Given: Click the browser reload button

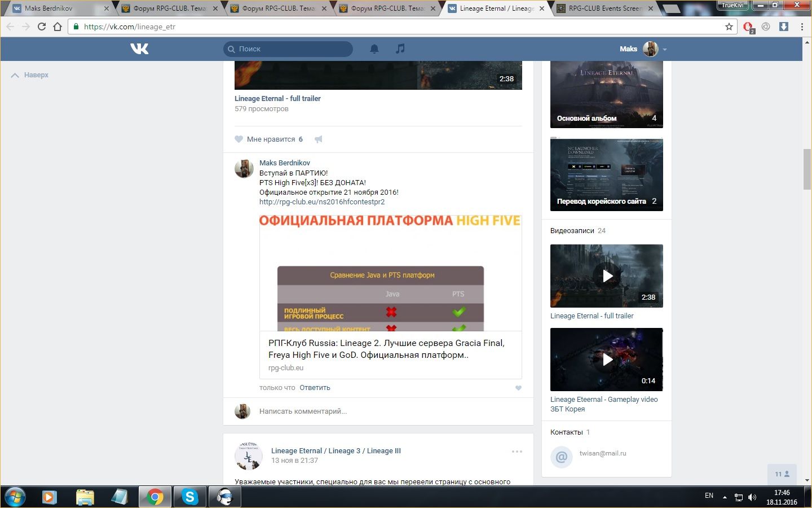Looking at the screenshot, I should pyautogui.click(x=41, y=27).
